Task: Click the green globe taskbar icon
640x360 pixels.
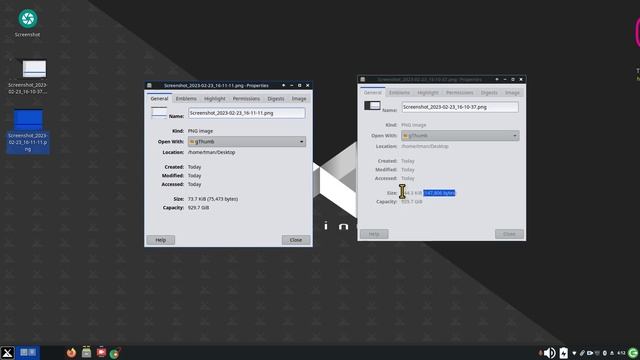Action: (115, 353)
